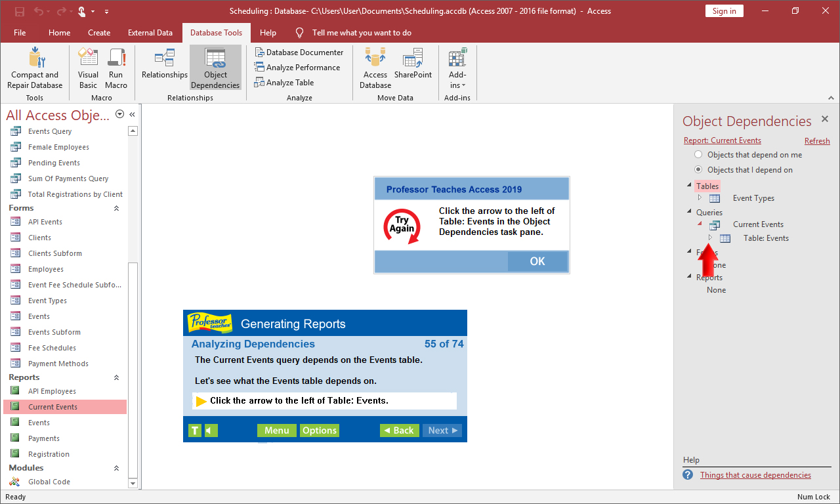This screenshot has height=504, width=840.
Task: Launch the Visual Basic editor
Action: 87,68
